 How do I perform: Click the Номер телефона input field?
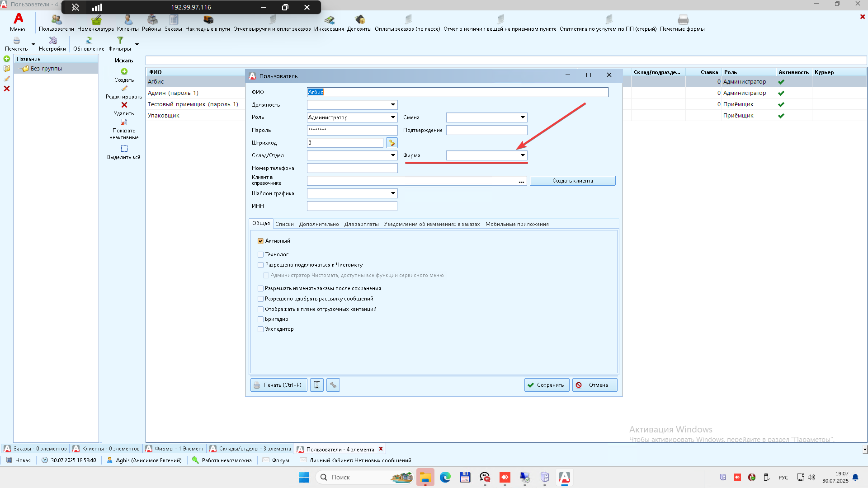pyautogui.click(x=352, y=168)
